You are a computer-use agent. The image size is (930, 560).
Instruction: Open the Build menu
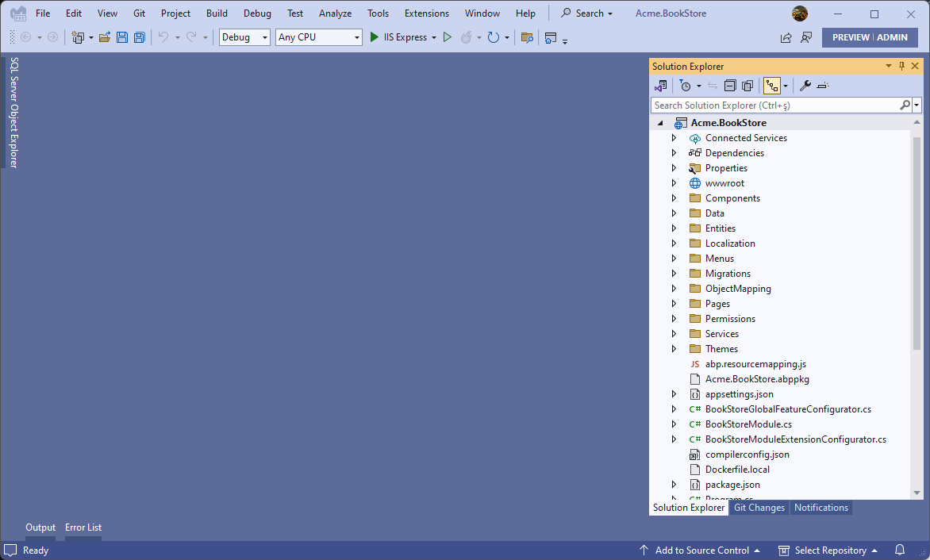(217, 13)
